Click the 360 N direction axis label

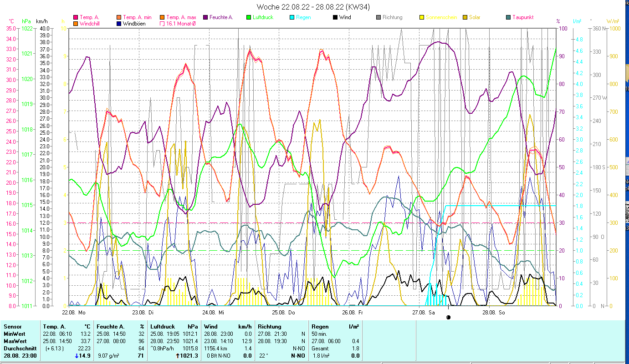(x=598, y=28)
